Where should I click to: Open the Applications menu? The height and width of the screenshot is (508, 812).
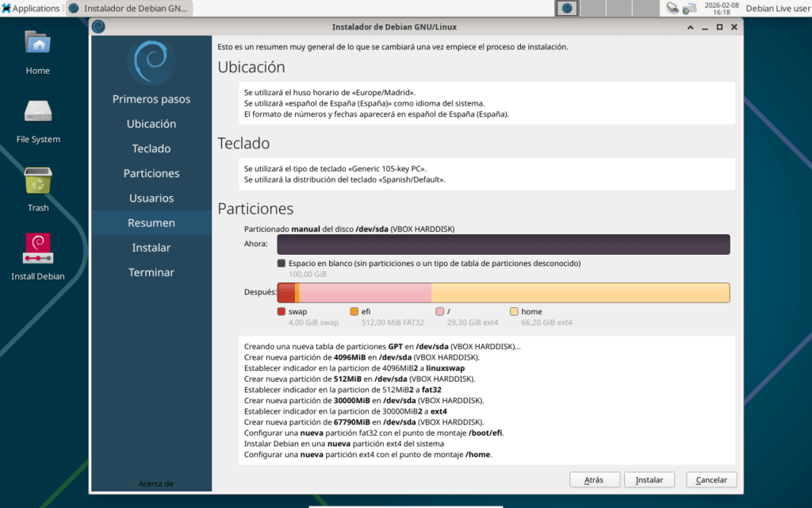30,9
